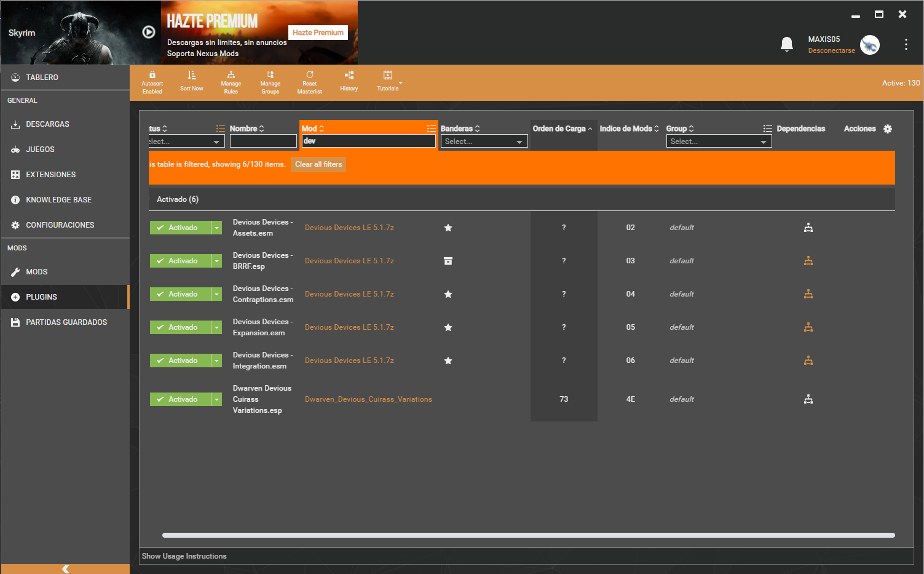Open table column settings gear
This screenshot has width=924, height=574.
pos(888,129)
